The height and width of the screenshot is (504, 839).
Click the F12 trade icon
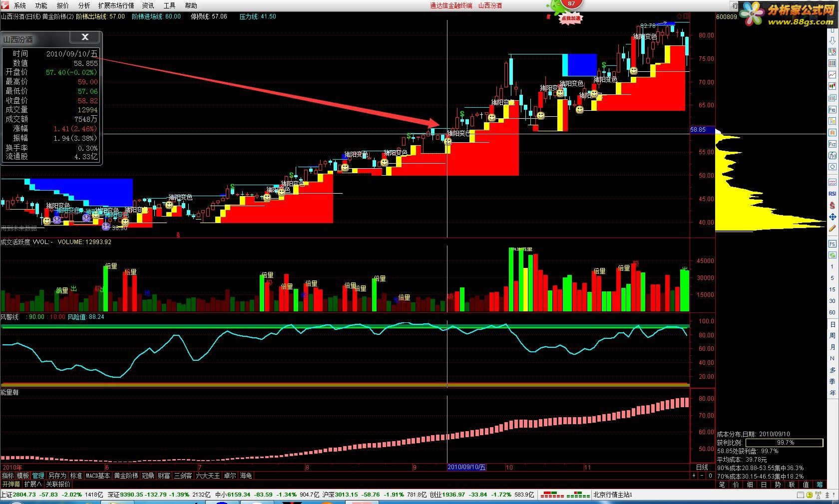click(x=833, y=144)
